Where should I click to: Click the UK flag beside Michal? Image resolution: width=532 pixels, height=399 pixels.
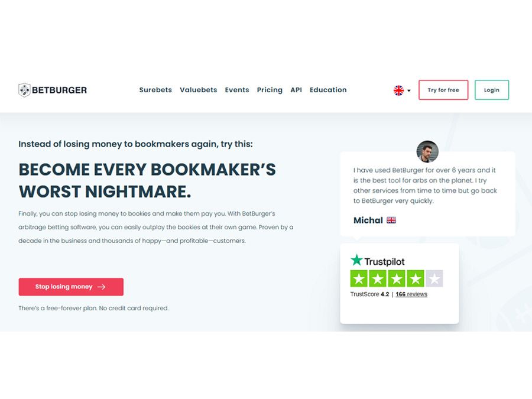coord(391,220)
